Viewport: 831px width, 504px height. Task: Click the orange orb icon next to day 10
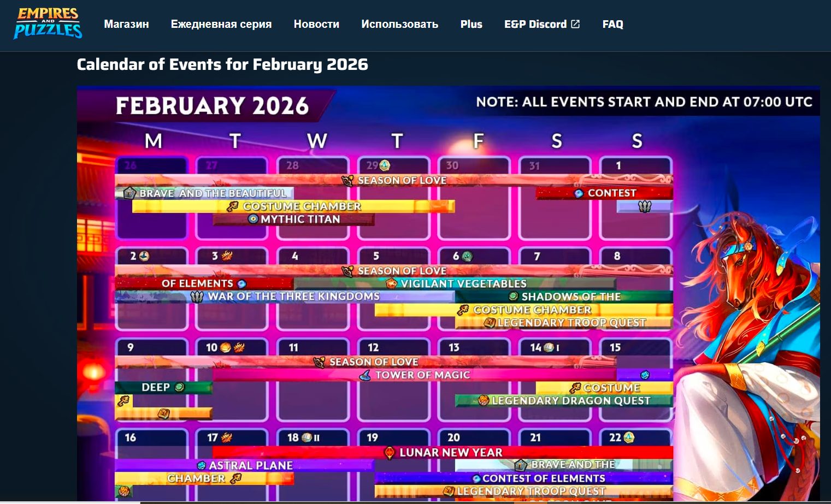tap(225, 347)
